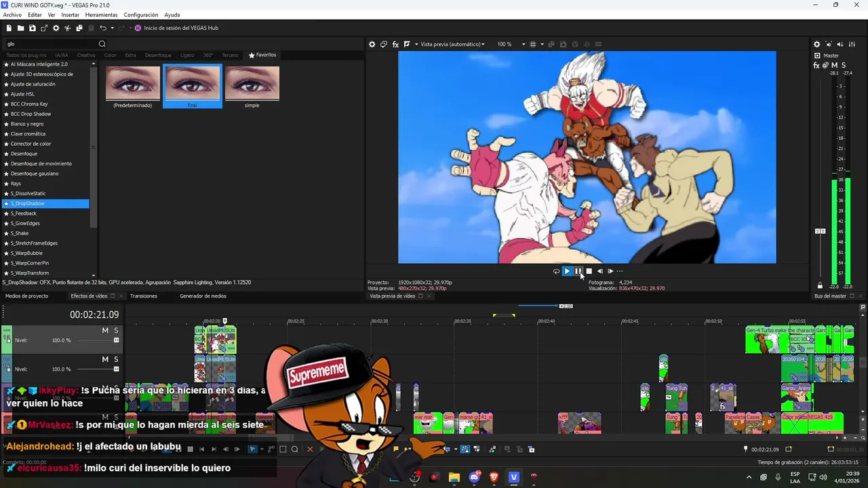Solo the second video track
Image resolution: width=868 pixels, height=488 pixels.
116,359
